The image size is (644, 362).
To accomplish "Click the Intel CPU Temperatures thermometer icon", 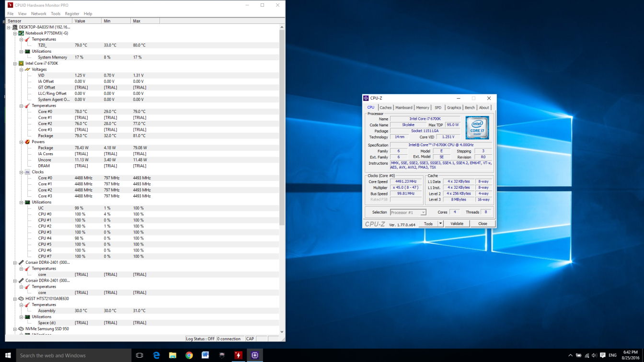I will coord(27,106).
